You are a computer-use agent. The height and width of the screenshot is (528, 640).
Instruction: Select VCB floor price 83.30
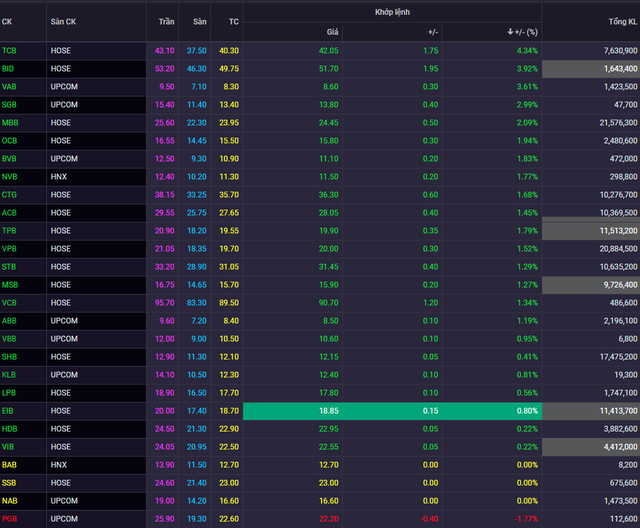point(197,303)
